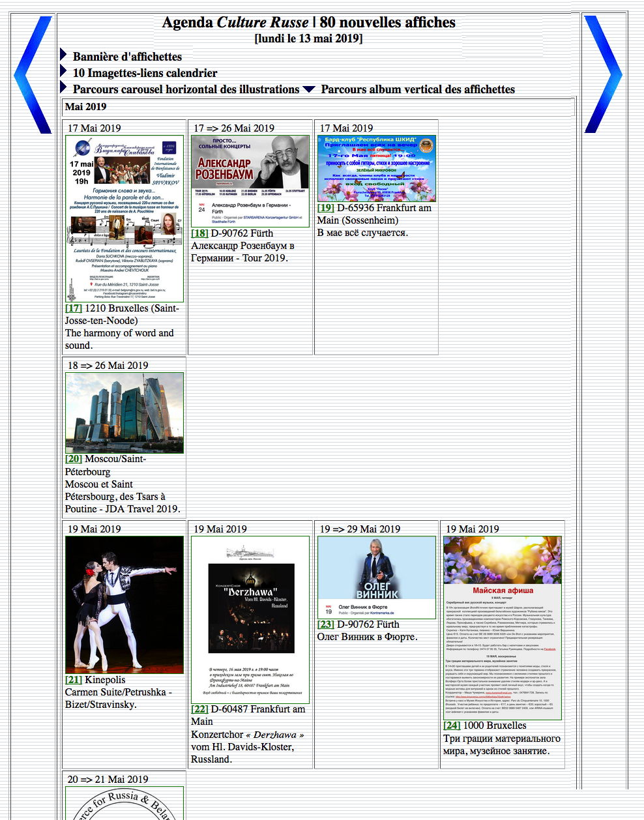Open link [22] D-60487 Frankfurt am Main
644x820 pixels.
199,709
